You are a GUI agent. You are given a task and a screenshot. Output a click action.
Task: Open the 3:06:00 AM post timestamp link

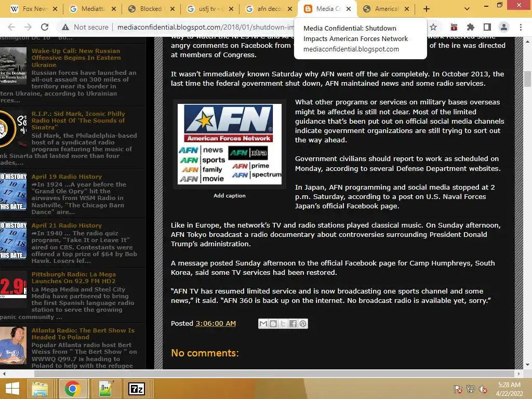(216, 323)
